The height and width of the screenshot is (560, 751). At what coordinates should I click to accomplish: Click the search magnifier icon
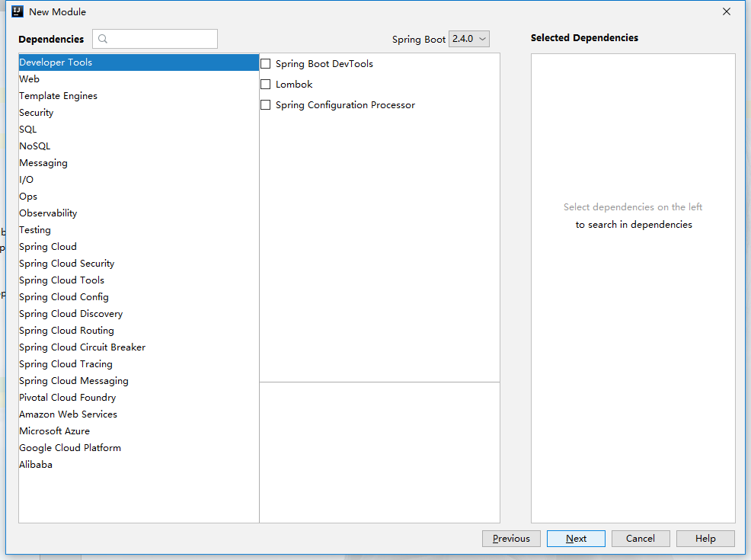click(103, 39)
